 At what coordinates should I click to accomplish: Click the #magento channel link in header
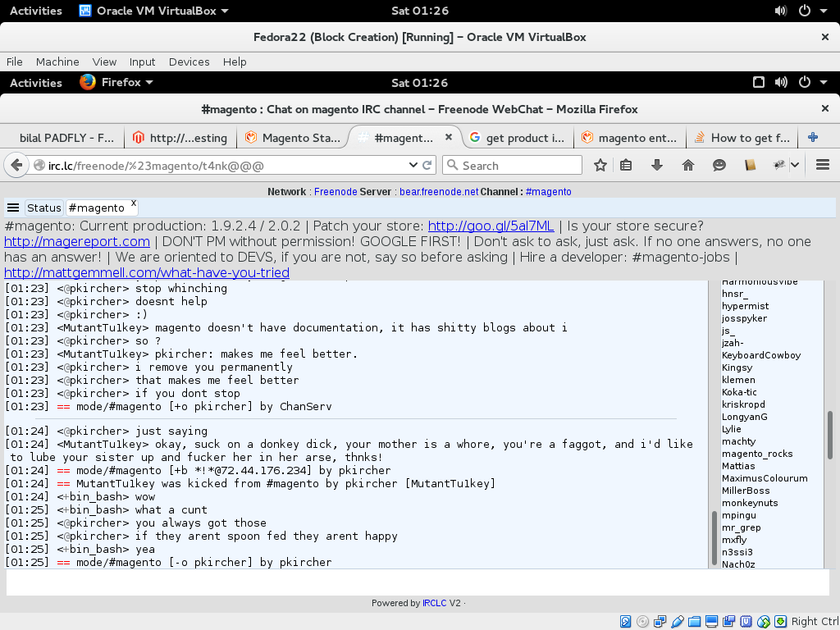[x=548, y=192]
